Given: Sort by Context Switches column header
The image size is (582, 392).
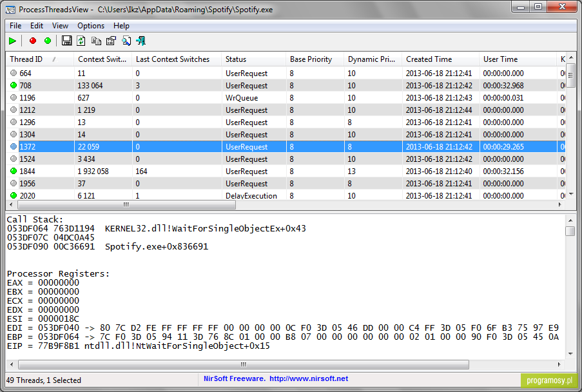Looking at the screenshot, I should (103, 59).
